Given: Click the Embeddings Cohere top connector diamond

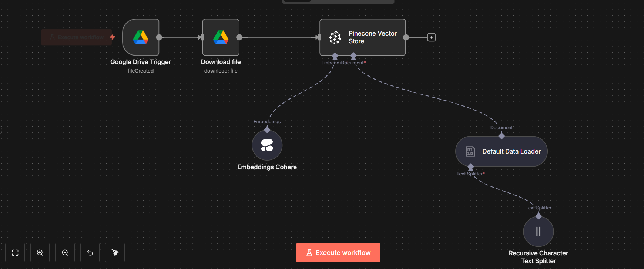Looking at the screenshot, I should coord(267,130).
